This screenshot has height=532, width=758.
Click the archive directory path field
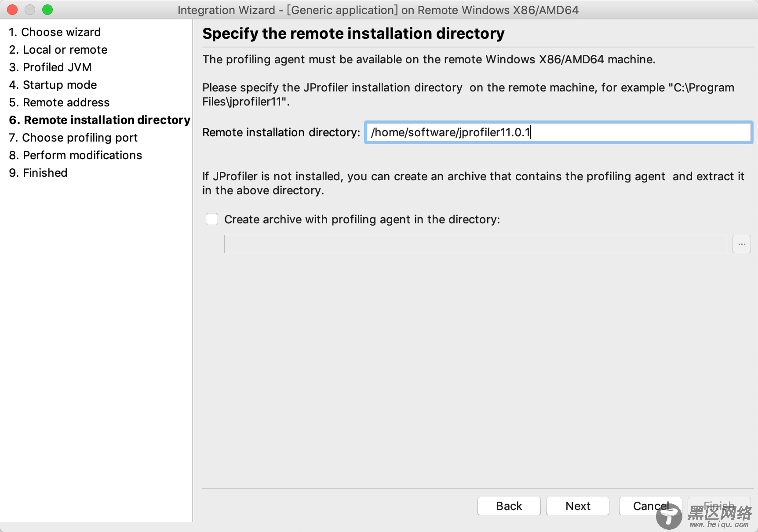click(475, 244)
